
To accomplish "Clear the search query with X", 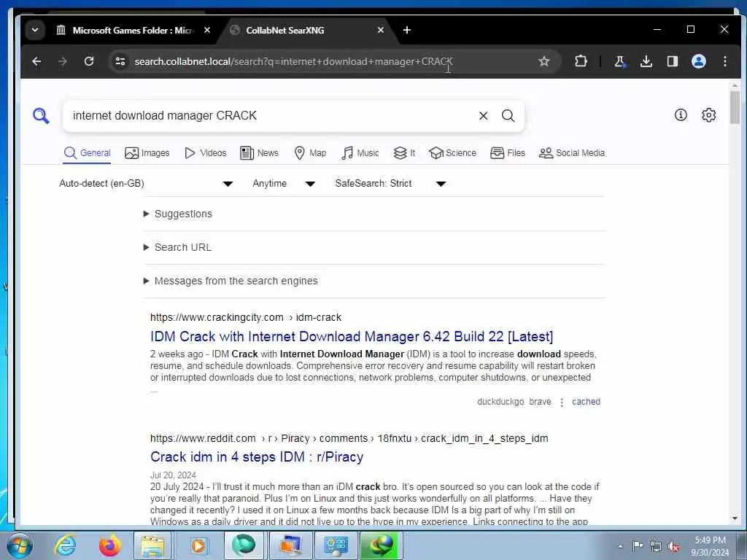I will (x=483, y=116).
